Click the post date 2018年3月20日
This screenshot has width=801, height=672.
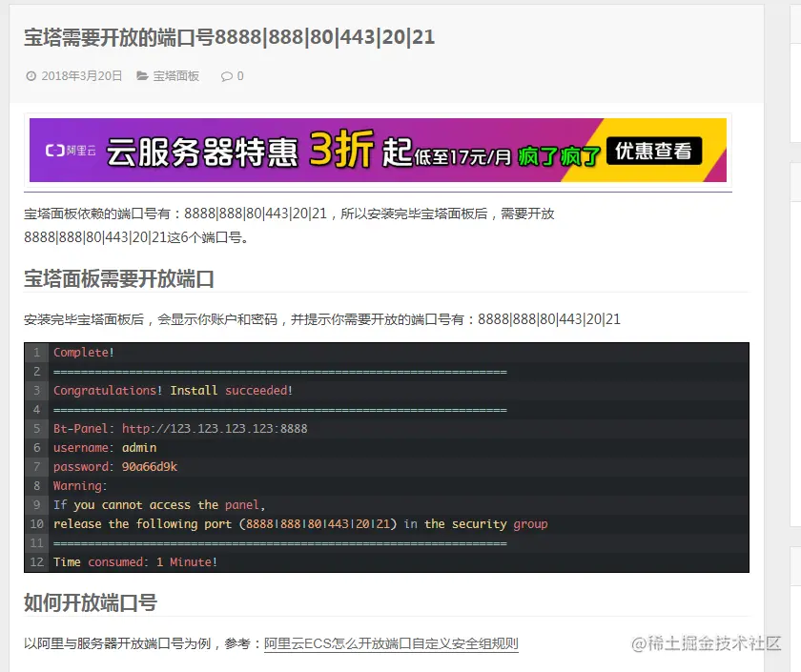82,76
